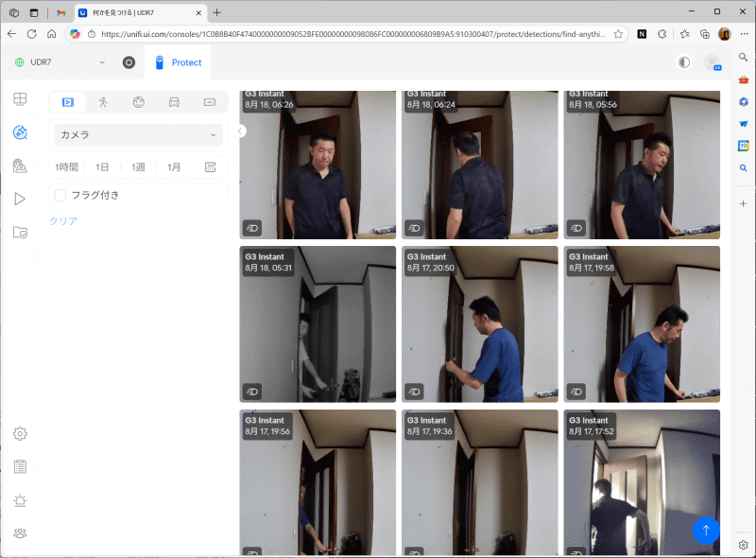Open the AI search sidebar icon
756x558 pixels.
click(21, 132)
